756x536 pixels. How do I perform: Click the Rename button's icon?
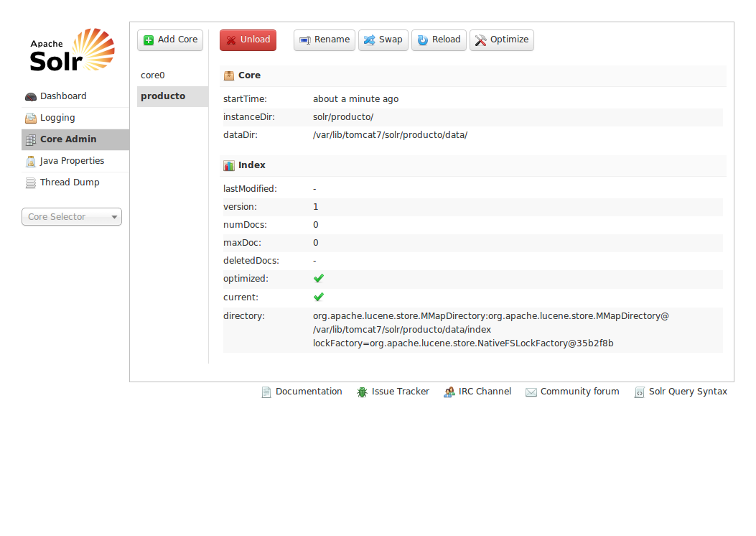pos(305,40)
